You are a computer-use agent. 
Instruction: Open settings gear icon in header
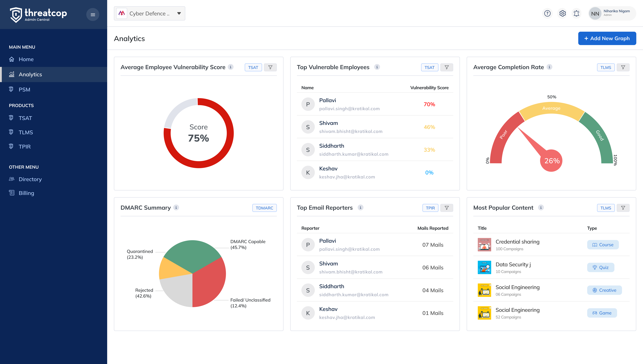[562, 13]
